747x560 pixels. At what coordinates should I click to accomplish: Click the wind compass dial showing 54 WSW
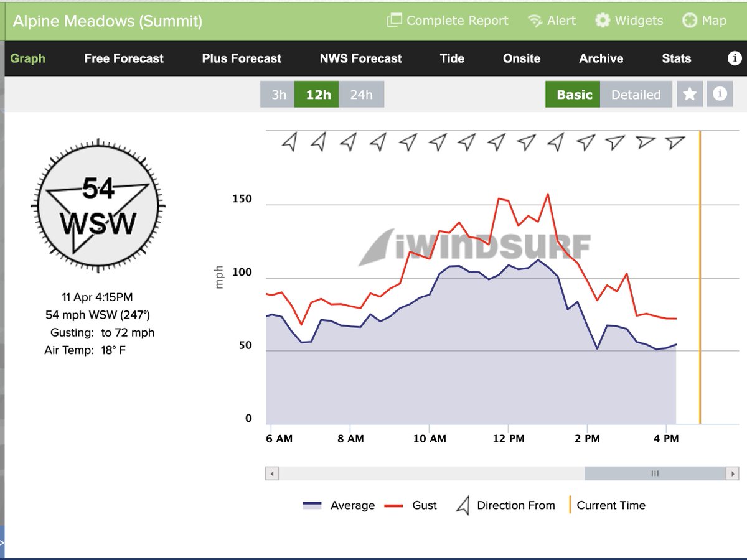coord(98,206)
